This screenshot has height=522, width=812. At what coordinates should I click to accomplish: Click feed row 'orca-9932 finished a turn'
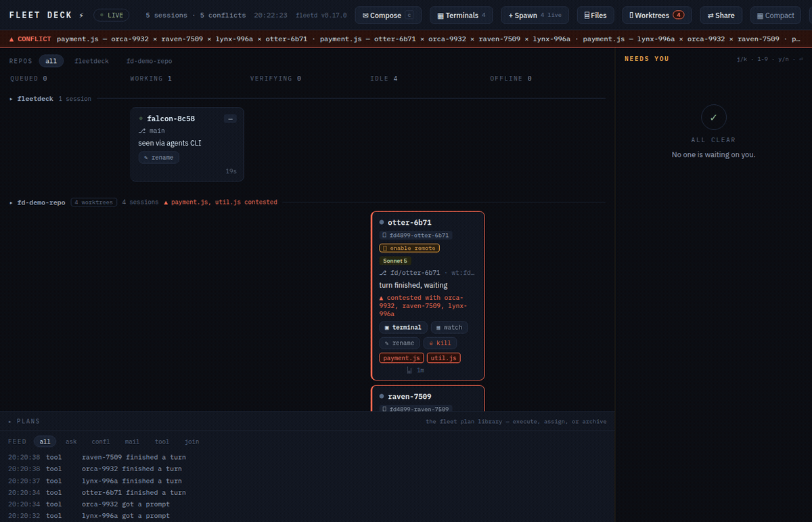307,469
